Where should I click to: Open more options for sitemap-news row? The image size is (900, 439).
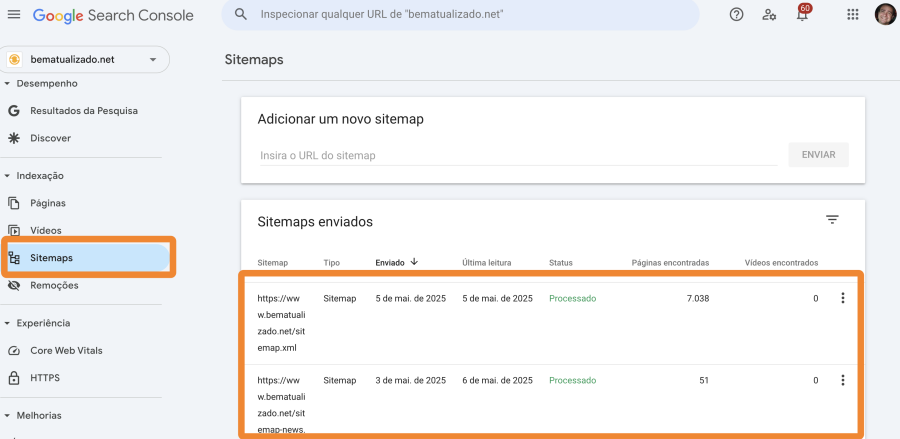[843, 380]
